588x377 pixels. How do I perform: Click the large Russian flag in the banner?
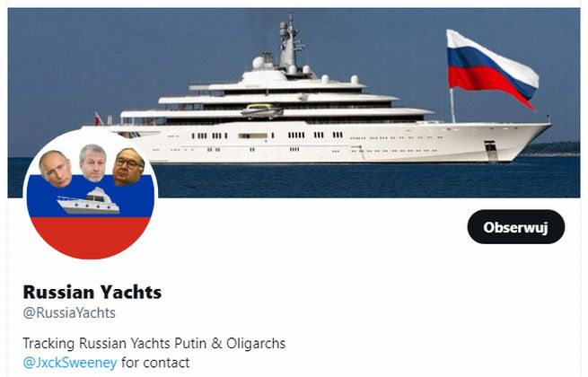tap(492, 69)
